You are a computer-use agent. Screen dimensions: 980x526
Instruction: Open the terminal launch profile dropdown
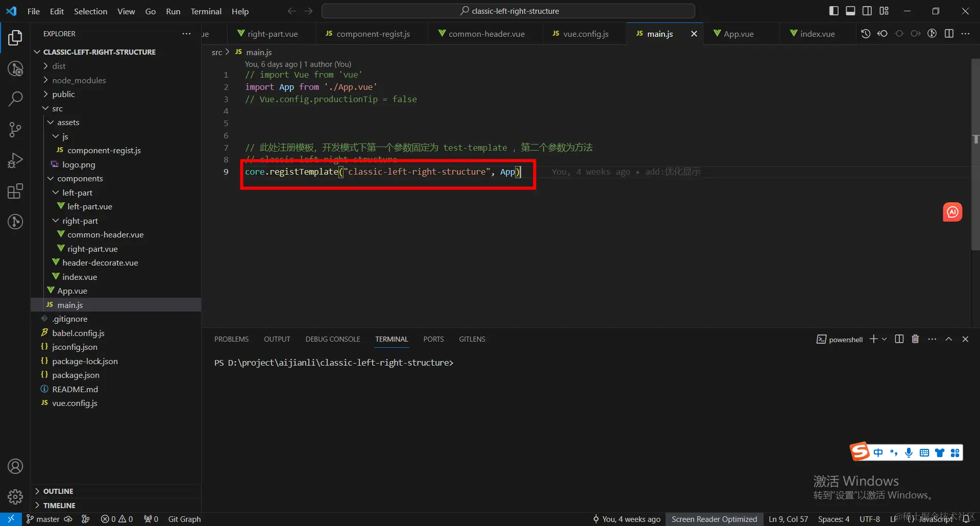[885, 339]
